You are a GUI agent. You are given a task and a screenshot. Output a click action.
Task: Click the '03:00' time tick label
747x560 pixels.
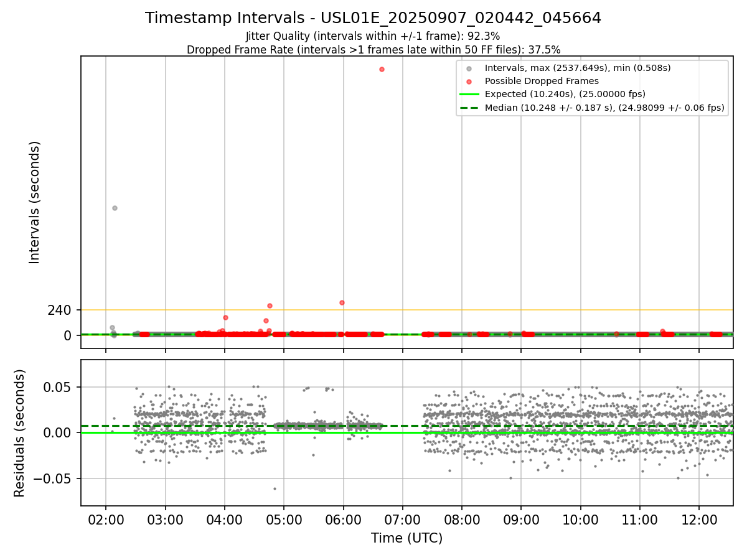[x=165, y=520]
